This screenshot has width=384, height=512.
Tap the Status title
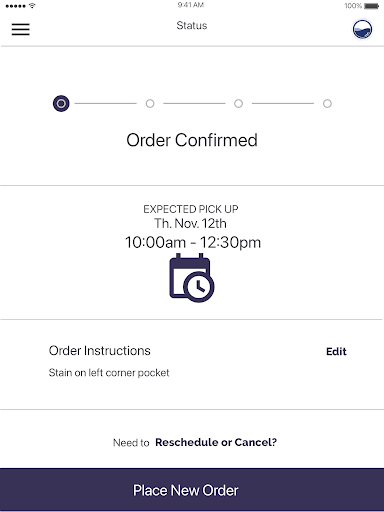click(192, 26)
